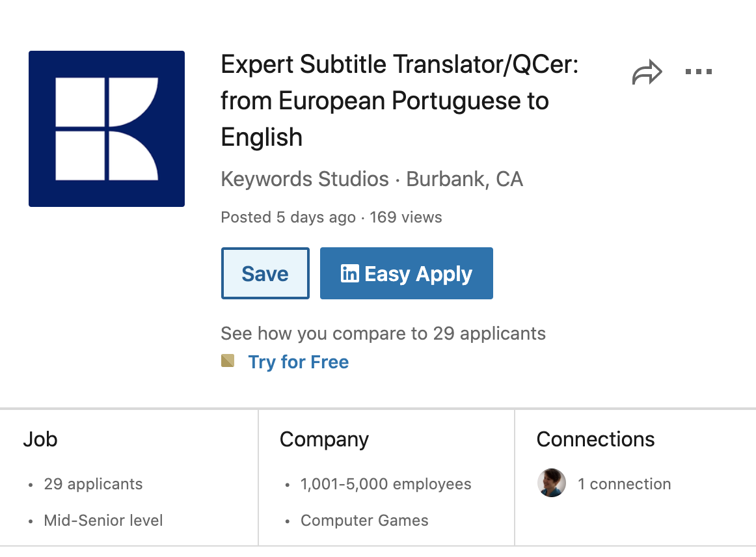Image resolution: width=756 pixels, height=557 pixels.
Task: Follow the Try for Free link
Action: 299,362
